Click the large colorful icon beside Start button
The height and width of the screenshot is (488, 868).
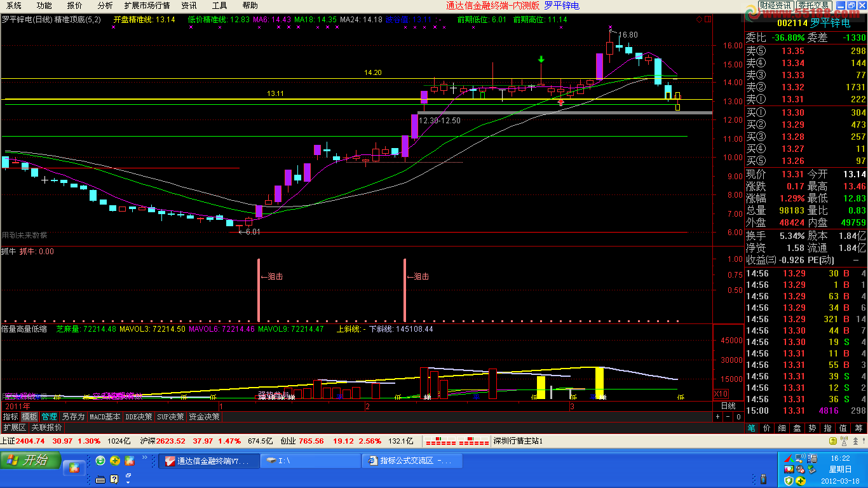point(74,469)
